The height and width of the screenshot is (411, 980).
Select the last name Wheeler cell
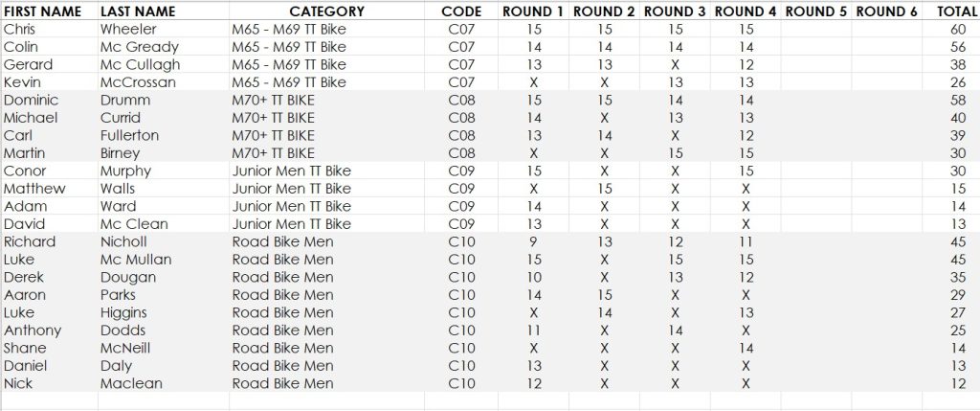pyautogui.click(x=163, y=30)
